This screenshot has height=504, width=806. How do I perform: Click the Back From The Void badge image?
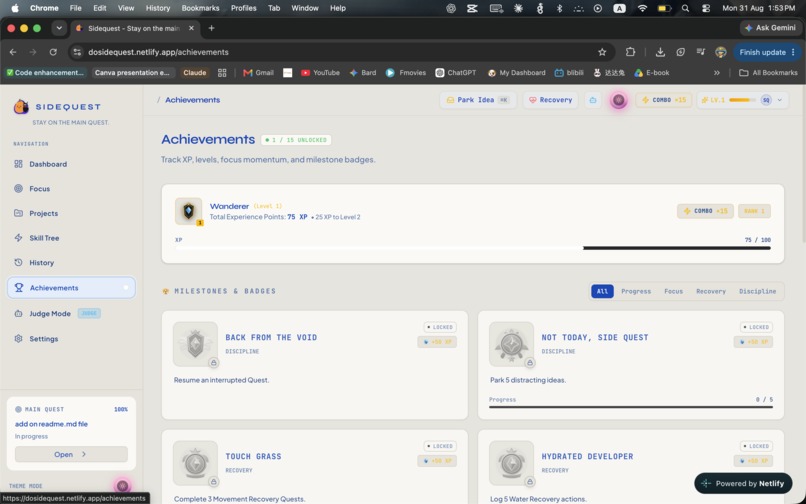195,344
